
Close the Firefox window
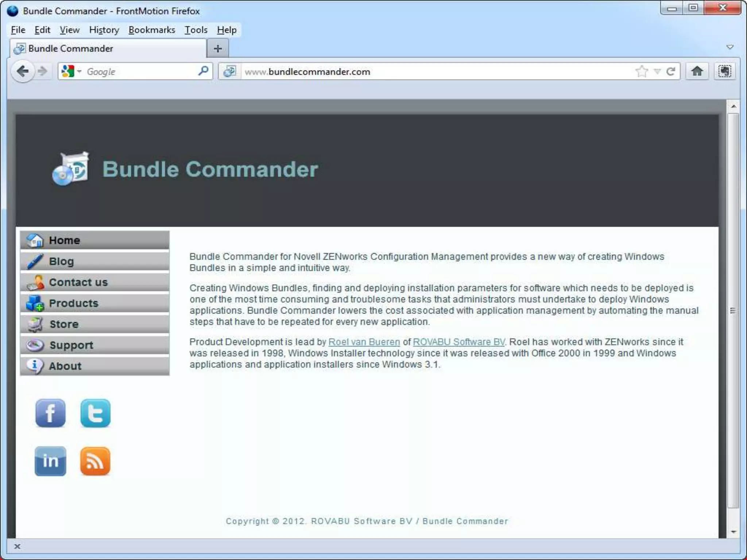point(722,8)
